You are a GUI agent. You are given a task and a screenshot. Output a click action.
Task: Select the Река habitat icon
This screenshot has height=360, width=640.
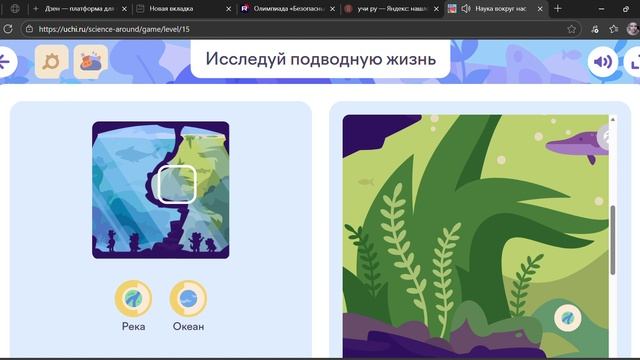pyautogui.click(x=133, y=299)
